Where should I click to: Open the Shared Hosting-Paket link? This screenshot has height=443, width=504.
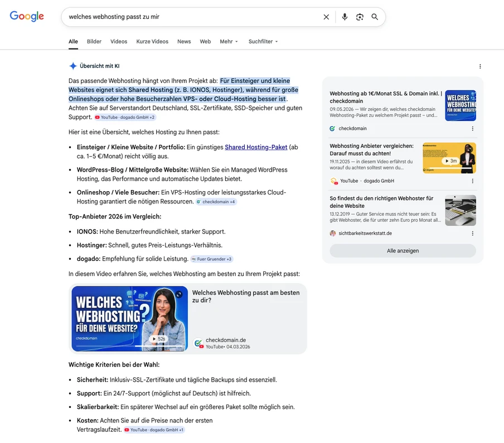point(256,147)
